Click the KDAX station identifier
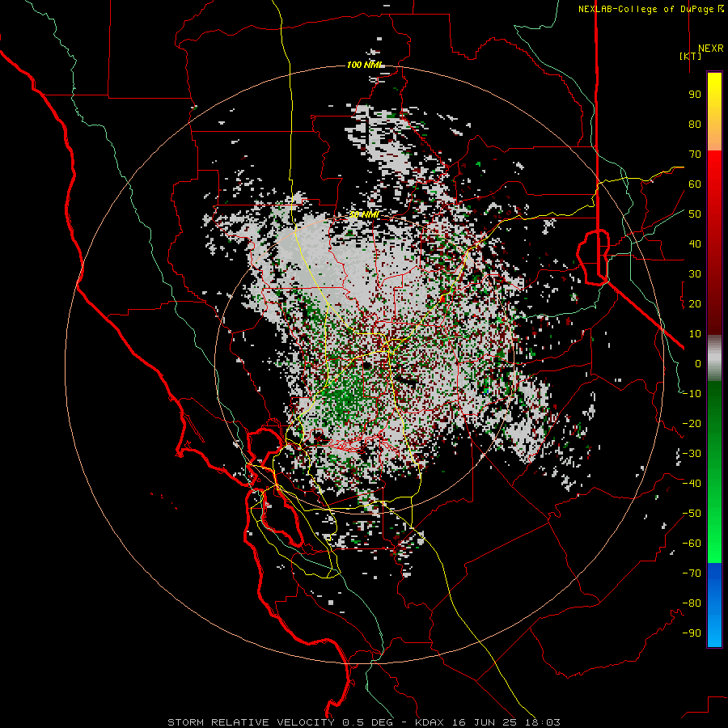The width and height of the screenshot is (728, 728). [430, 722]
